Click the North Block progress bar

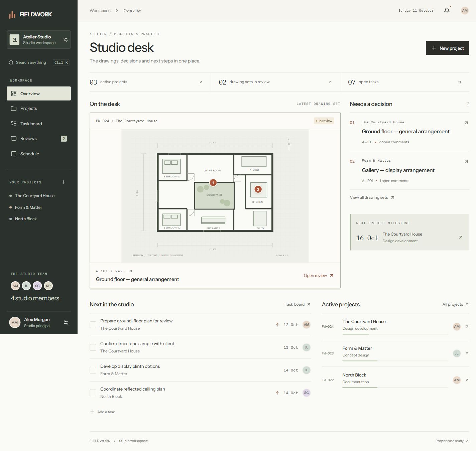point(395,388)
